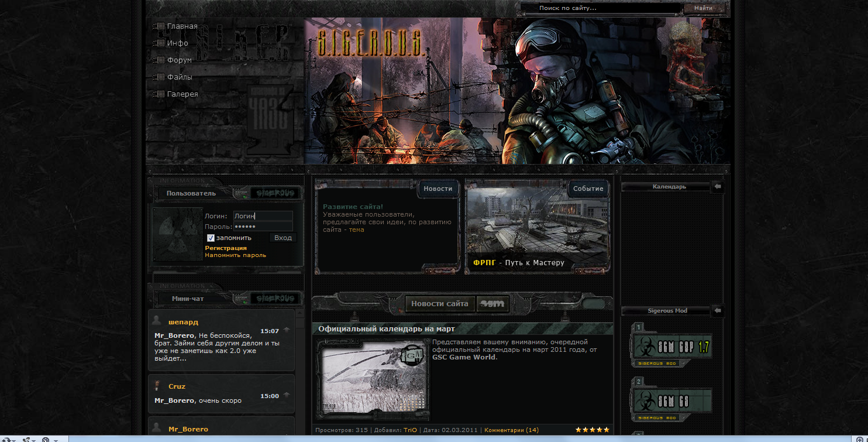Open Mr_Borero's profile name in mini-chat
This screenshot has height=442, width=868.
point(188,429)
